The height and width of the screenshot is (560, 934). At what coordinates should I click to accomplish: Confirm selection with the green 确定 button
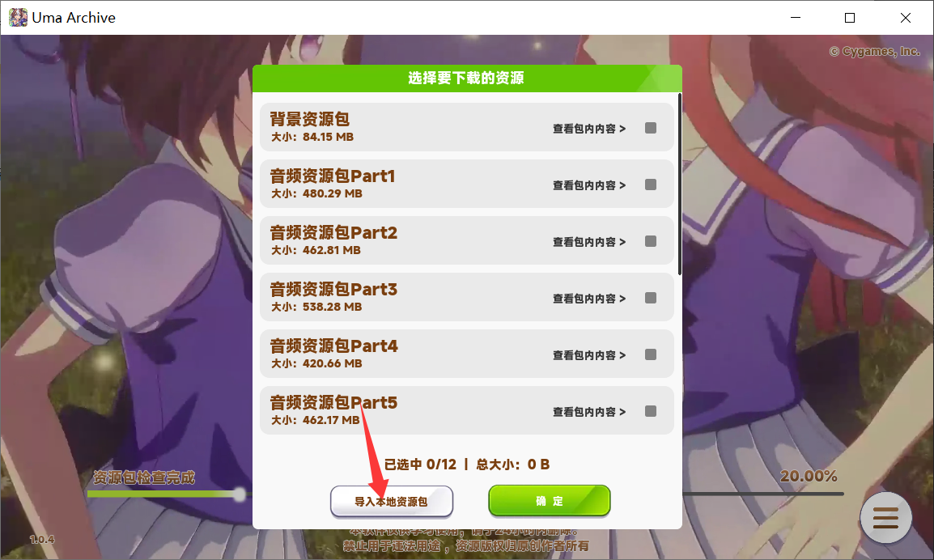tap(550, 500)
